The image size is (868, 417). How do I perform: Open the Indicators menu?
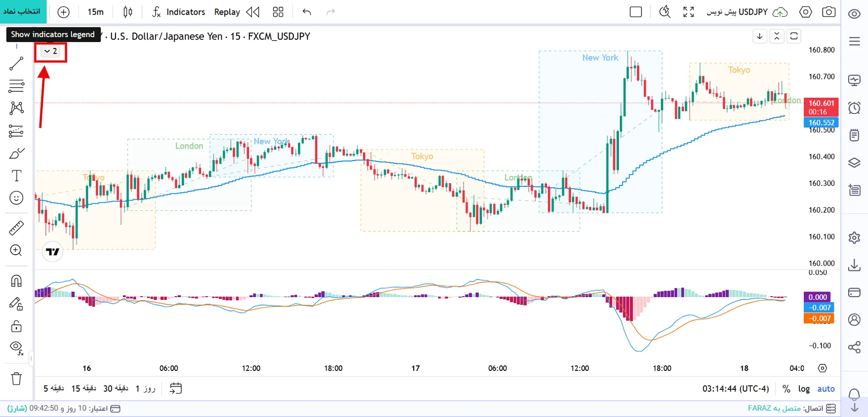tap(178, 12)
